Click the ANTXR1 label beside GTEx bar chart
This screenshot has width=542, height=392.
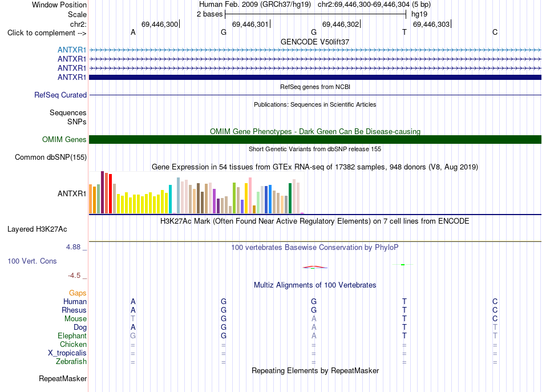[72, 193]
